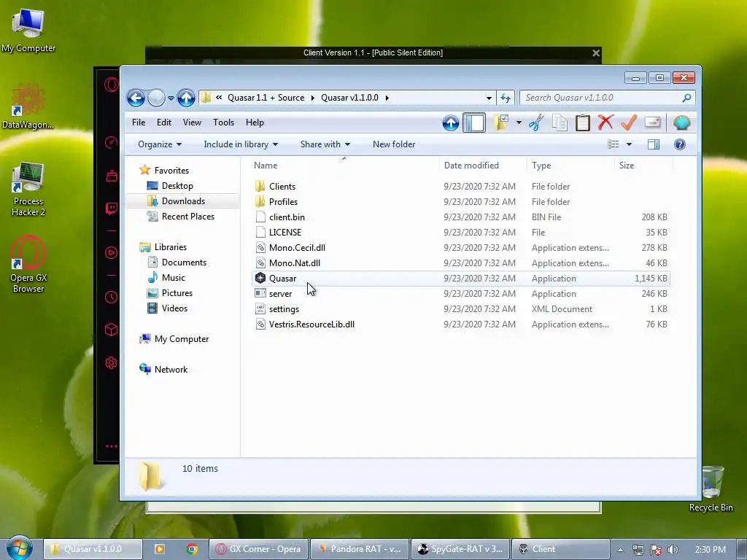Image resolution: width=747 pixels, height=560 pixels.
Task: Toggle the preview pane button
Action: pyautogui.click(x=654, y=144)
